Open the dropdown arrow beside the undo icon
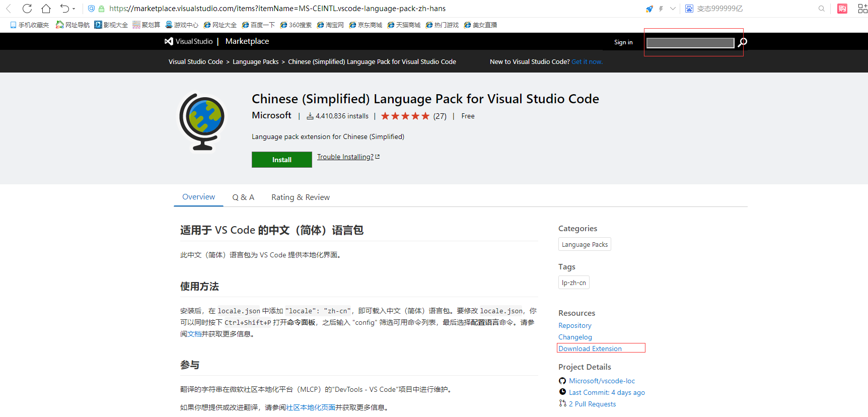This screenshot has height=417, width=868. point(74,9)
